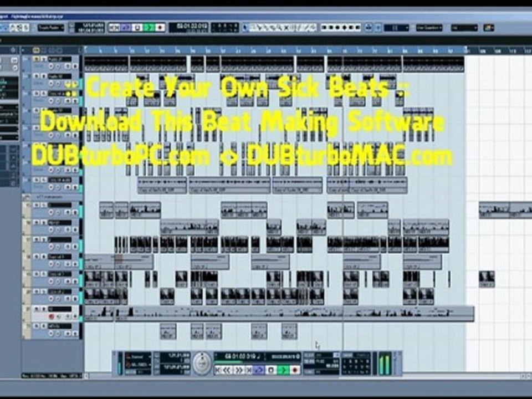This screenshot has width=532, height=399.
Task: Click the color selector icon at toolbar end
Action: [489, 28]
